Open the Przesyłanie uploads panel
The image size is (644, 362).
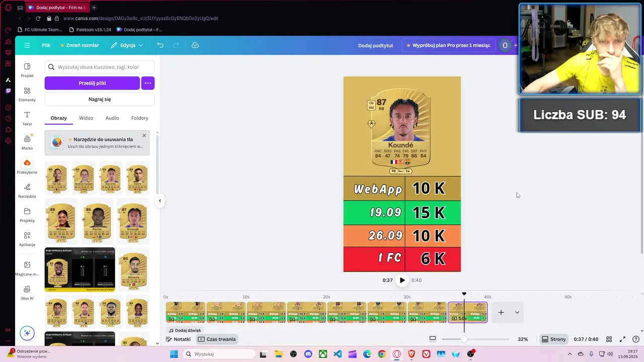coord(27,166)
